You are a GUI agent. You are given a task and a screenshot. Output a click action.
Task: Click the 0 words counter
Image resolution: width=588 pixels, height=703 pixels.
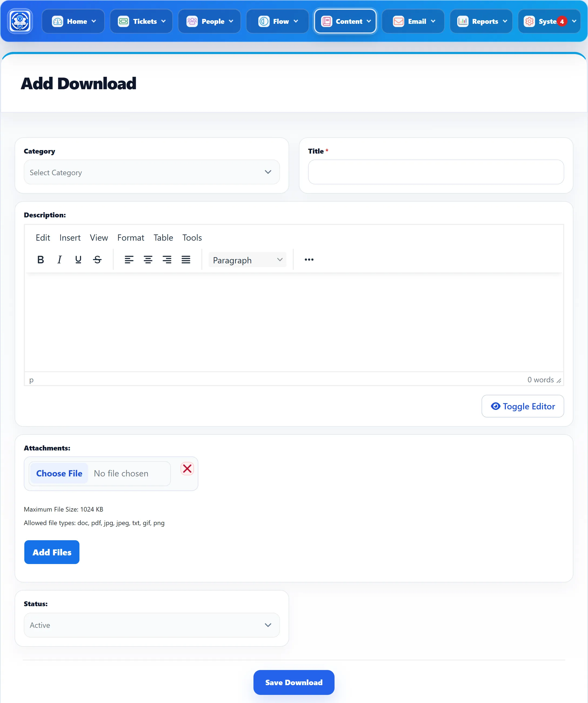tap(540, 380)
